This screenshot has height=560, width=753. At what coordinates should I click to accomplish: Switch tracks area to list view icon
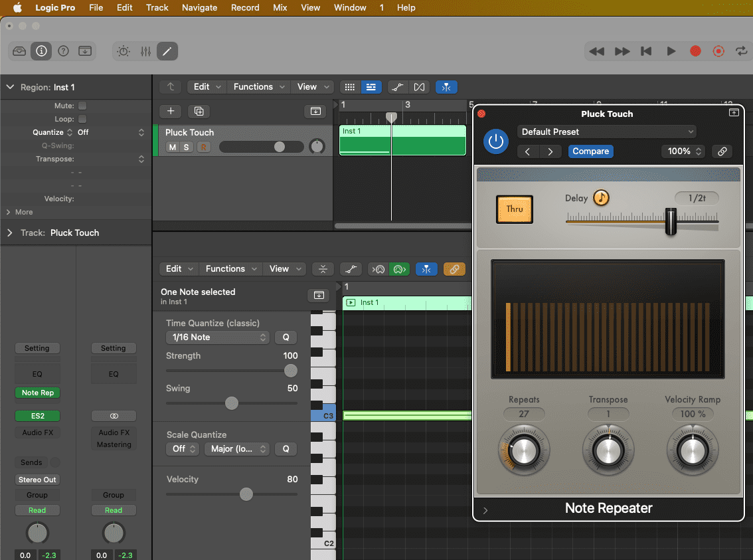pos(371,87)
